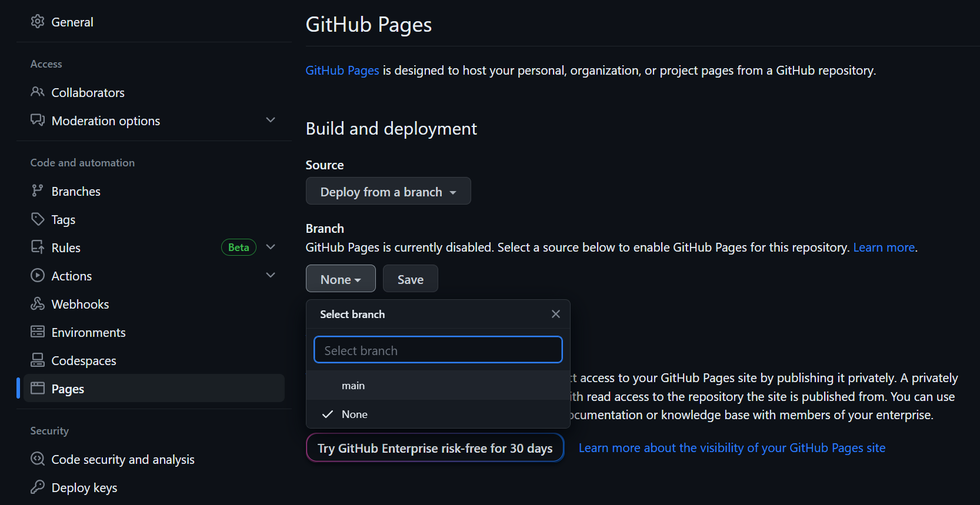Click the Save button
This screenshot has width=980, height=505.
(x=411, y=279)
